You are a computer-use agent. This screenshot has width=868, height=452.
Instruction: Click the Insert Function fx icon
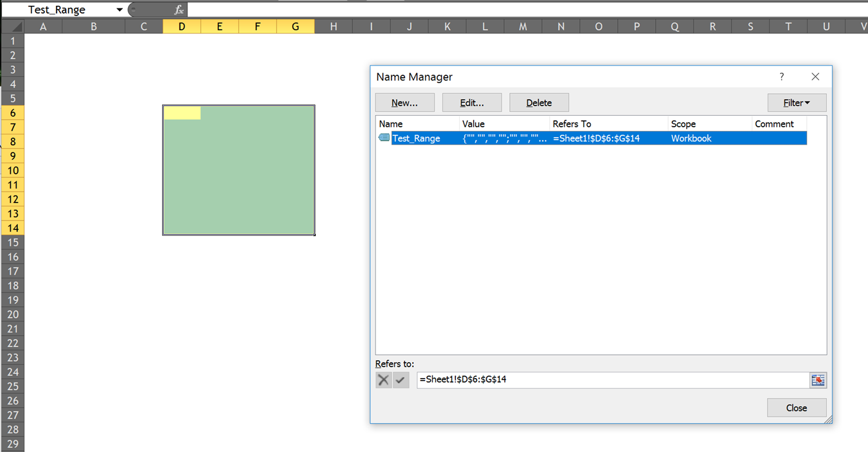tap(178, 9)
